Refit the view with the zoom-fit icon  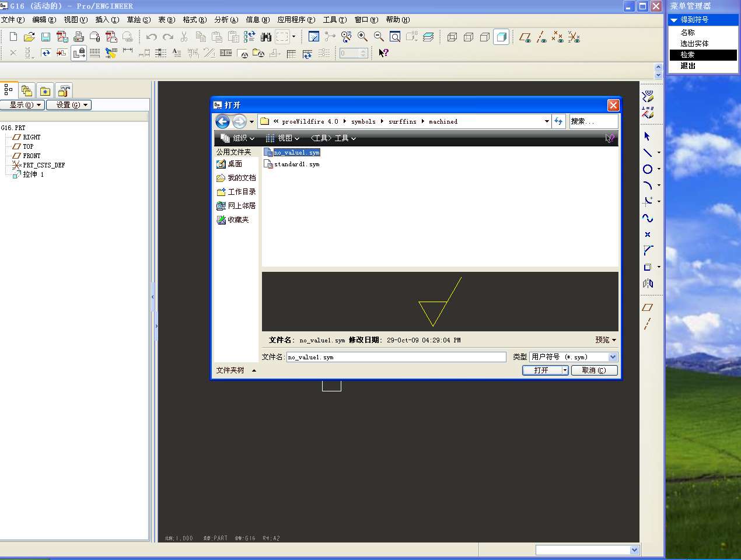[395, 37]
